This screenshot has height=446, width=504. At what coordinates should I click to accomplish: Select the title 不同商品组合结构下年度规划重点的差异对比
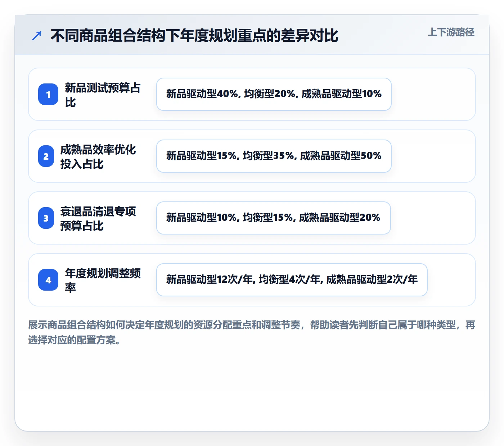194,36
